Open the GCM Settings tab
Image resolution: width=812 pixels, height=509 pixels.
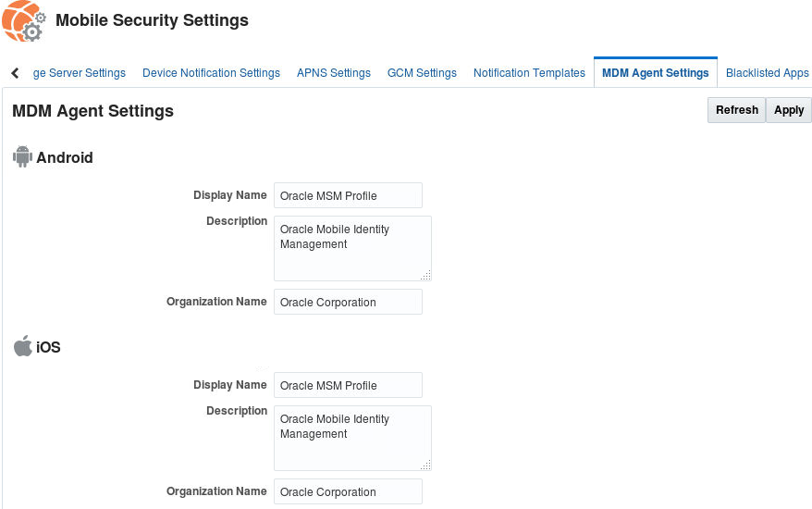pos(422,73)
